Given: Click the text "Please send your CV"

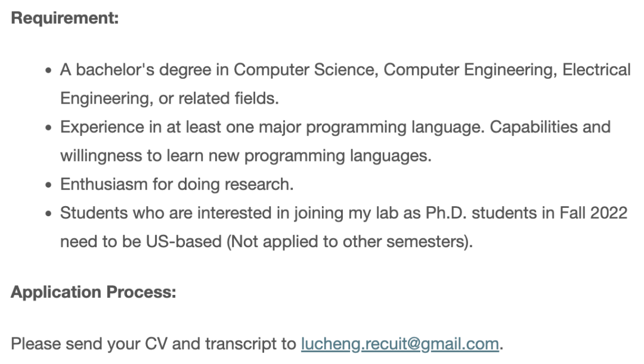Looking at the screenshot, I should point(88,344).
